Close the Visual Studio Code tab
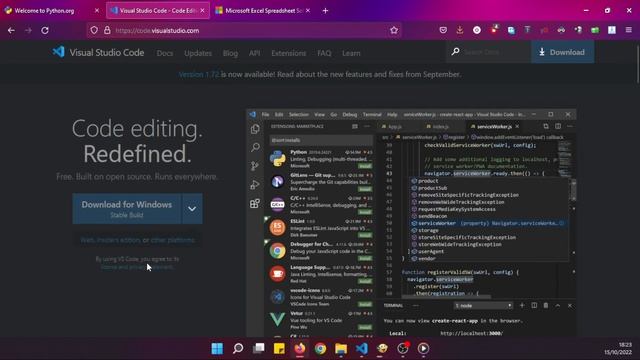640x360 pixels. (x=202, y=11)
